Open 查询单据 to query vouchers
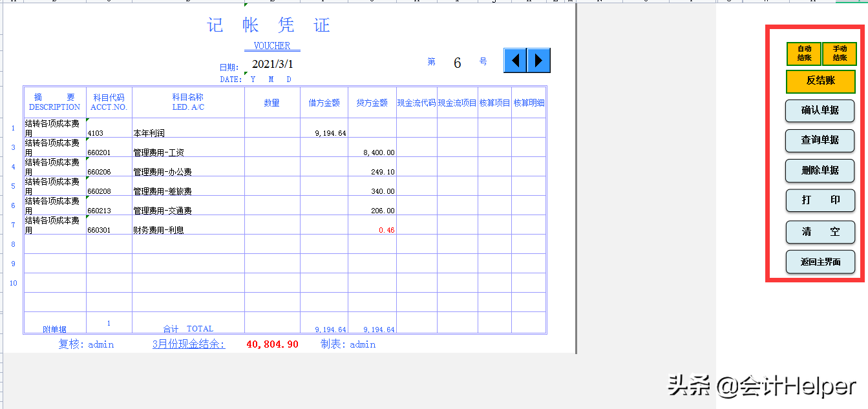Screen dimensions: 868x409 tap(820, 141)
